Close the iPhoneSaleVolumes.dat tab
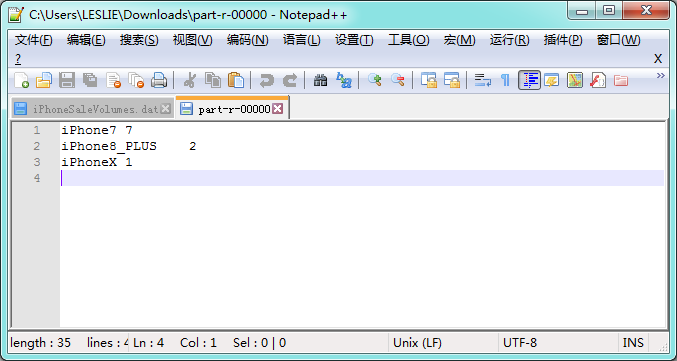677x361 pixels. [x=165, y=109]
